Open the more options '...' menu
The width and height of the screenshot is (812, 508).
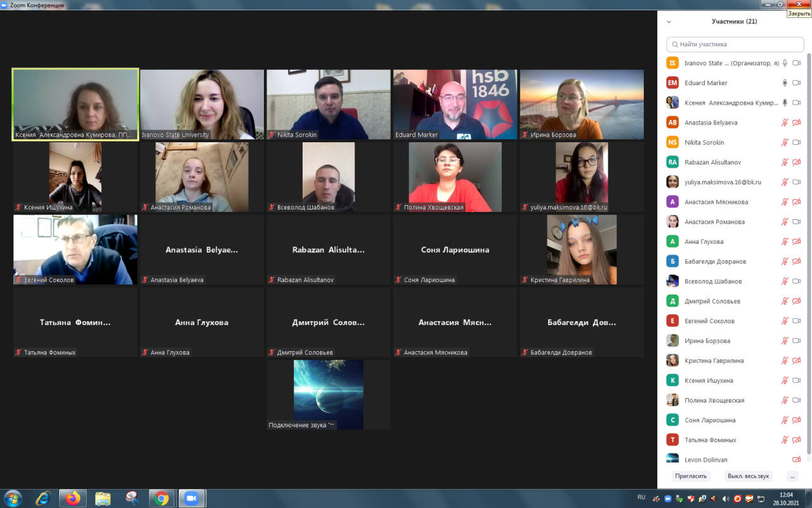[x=792, y=476]
